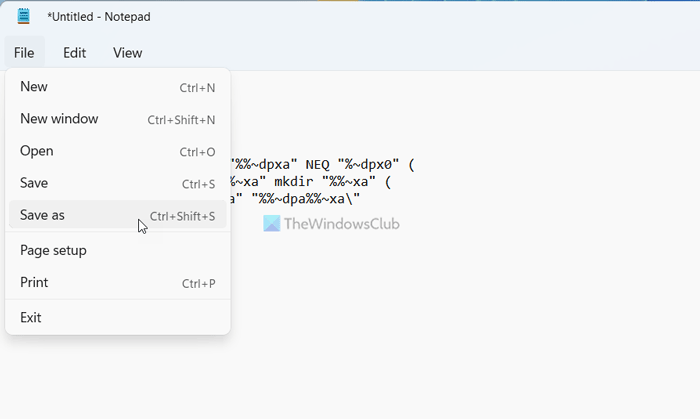
Task: Open the View menu
Action: tap(127, 53)
